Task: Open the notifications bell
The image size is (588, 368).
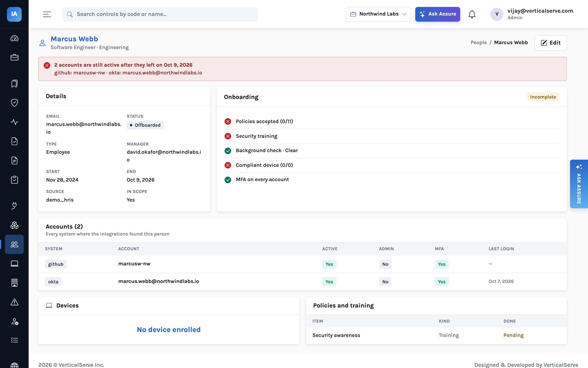Action: coord(472,14)
